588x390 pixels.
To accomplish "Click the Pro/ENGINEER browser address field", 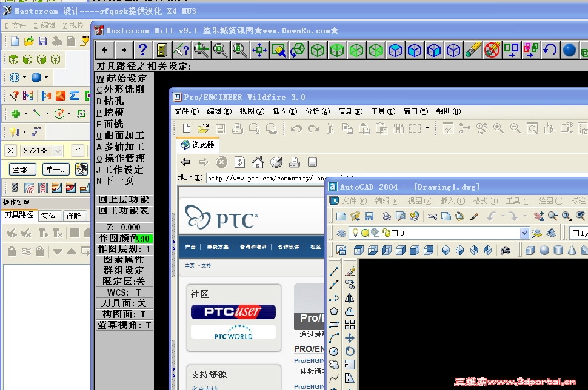I will coord(266,178).
